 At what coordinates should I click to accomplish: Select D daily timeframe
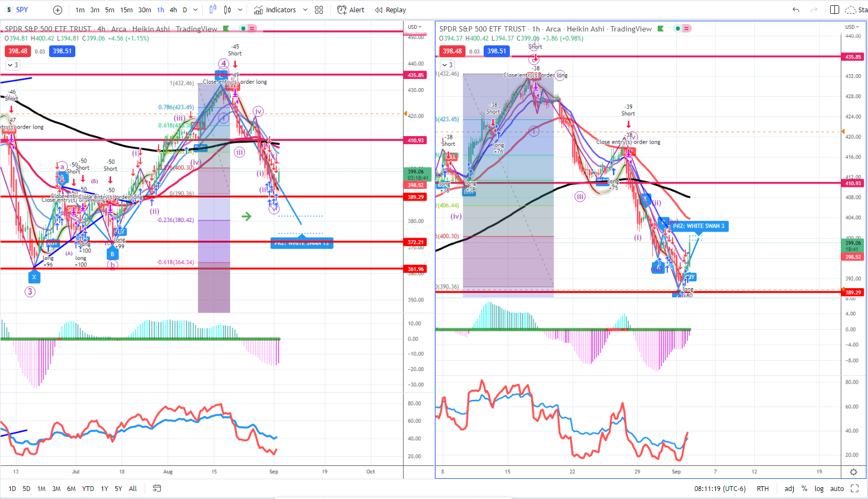click(x=185, y=10)
